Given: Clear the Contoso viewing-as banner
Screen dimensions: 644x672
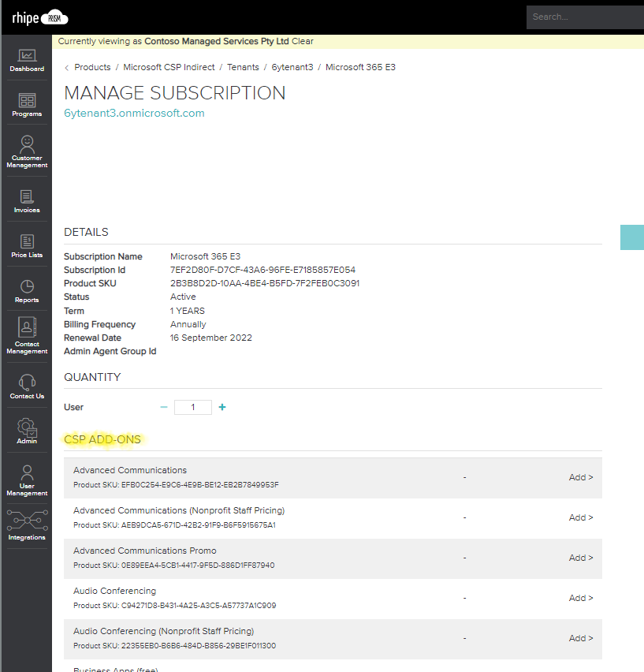Looking at the screenshot, I should [x=303, y=41].
